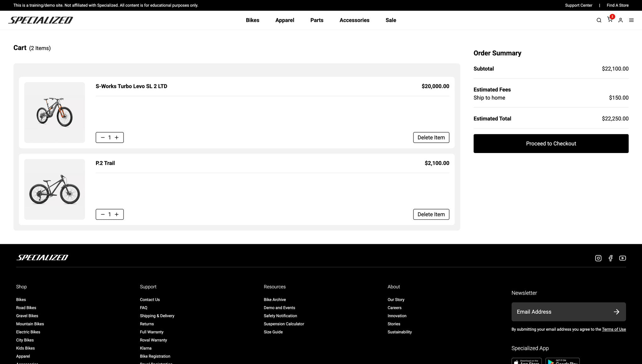Open footer Roval Warranty link
The height and width of the screenshot is (364, 642).
pyautogui.click(x=153, y=340)
